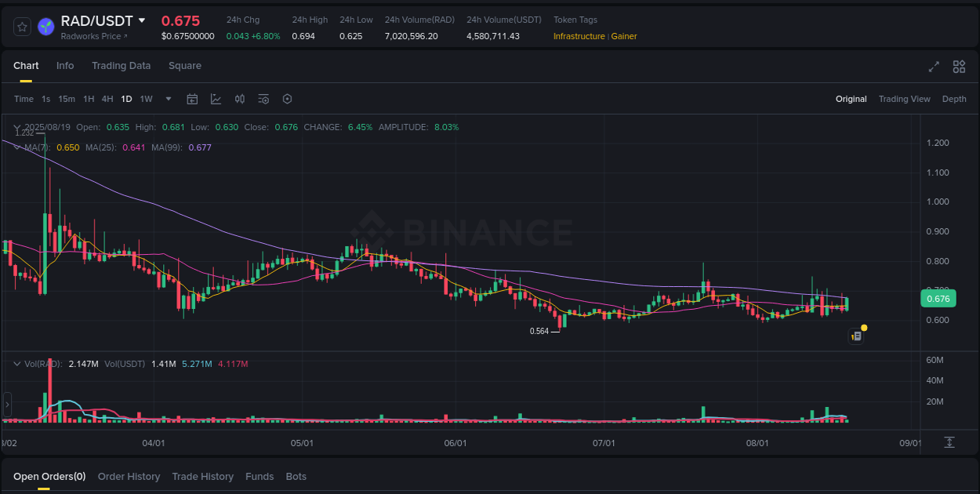Click the Infrastructure token tag
This screenshot has width=980, height=494.
[578, 36]
